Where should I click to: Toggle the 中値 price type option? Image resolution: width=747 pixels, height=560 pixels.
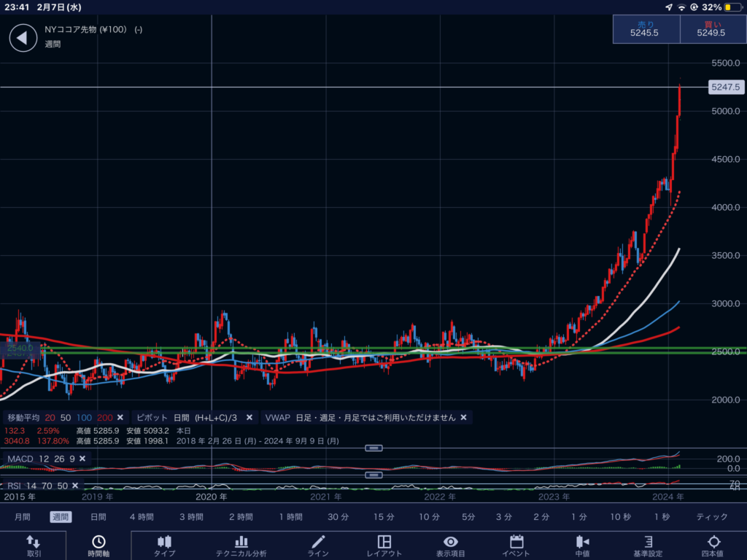582,542
